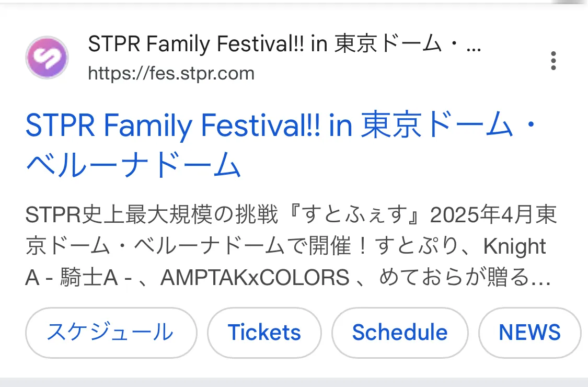The width and height of the screenshot is (588, 387).
Task: Open the blue STPR Family Festival!! headline
Action: coord(282,144)
